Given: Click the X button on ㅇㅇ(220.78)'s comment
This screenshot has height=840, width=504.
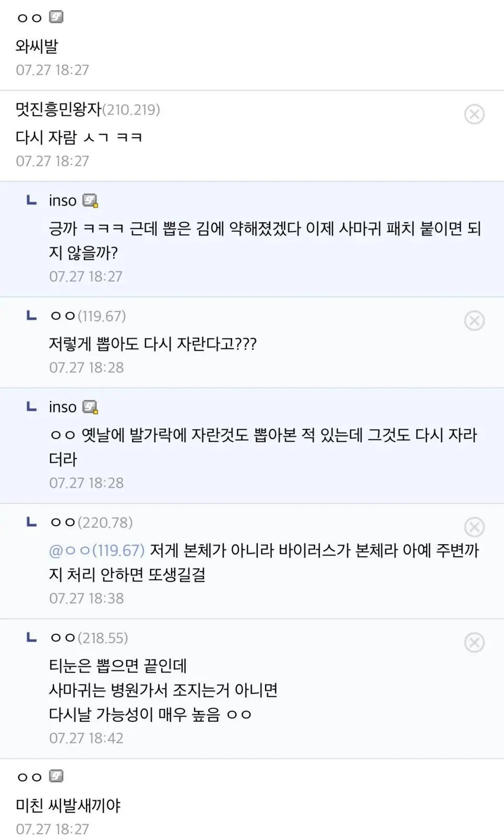Looking at the screenshot, I should tap(474, 527).
